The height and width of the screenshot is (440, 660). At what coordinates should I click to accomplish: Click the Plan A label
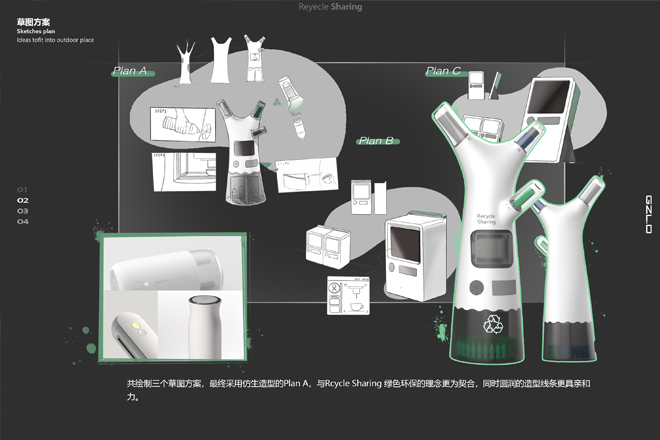(x=131, y=71)
